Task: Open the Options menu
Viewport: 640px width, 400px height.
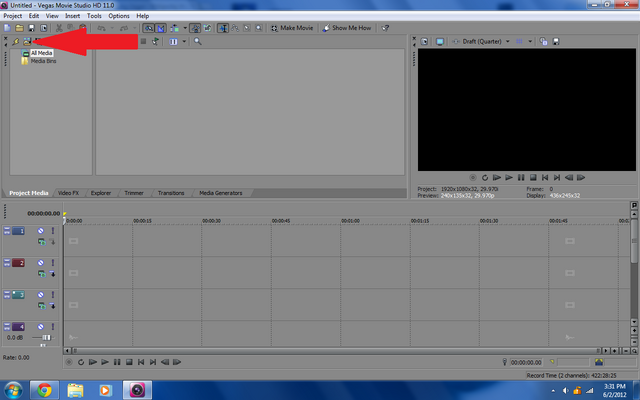Action: 119,16
